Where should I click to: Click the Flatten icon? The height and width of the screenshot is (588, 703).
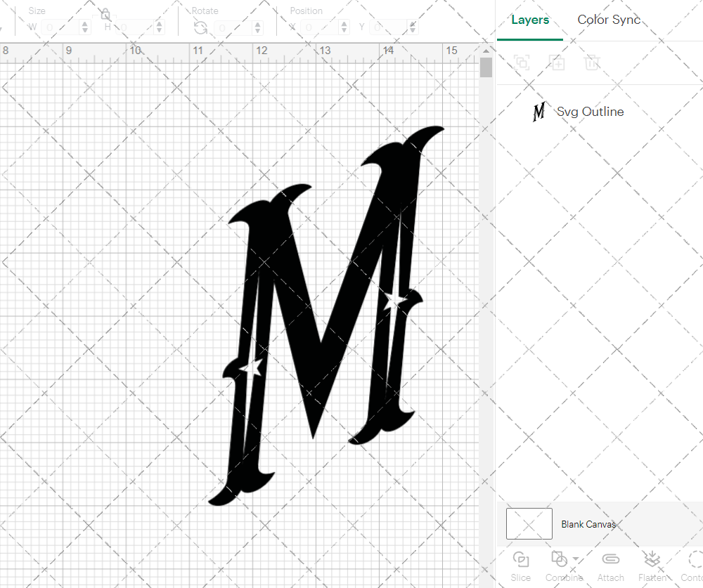pyautogui.click(x=652, y=559)
